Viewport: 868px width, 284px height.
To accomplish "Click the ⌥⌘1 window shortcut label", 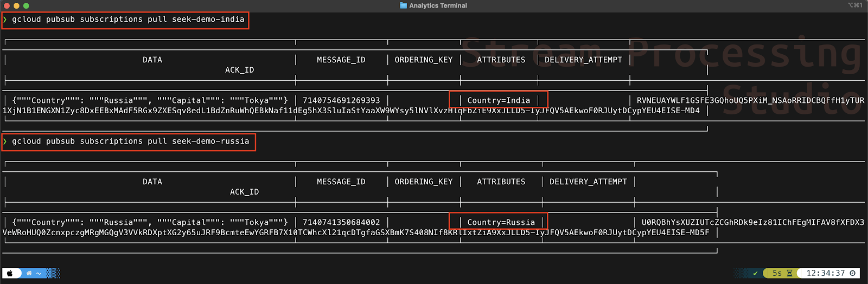I will pyautogui.click(x=855, y=5).
